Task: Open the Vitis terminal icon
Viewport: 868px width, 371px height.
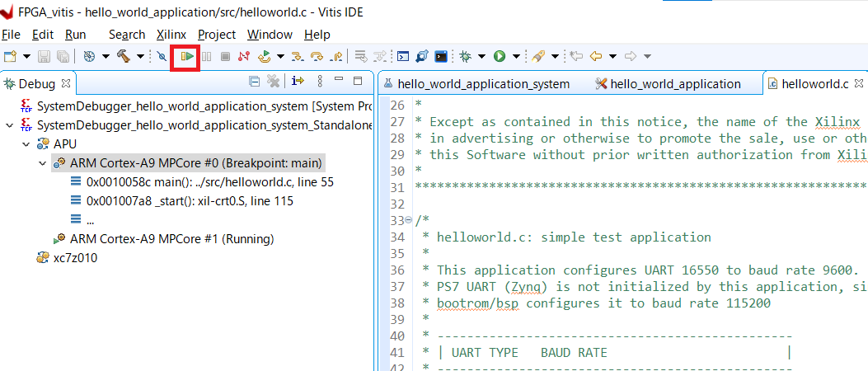Action: [x=441, y=56]
